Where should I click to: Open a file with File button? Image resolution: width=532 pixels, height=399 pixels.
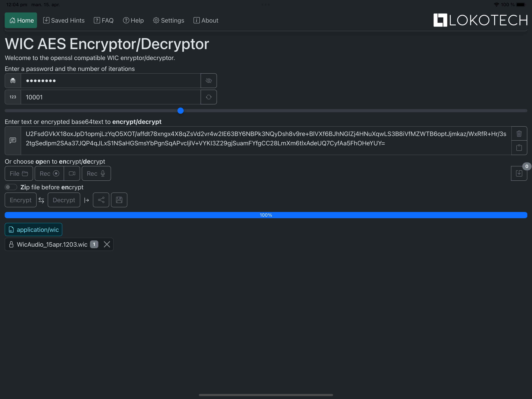click(x=19, y=173)
